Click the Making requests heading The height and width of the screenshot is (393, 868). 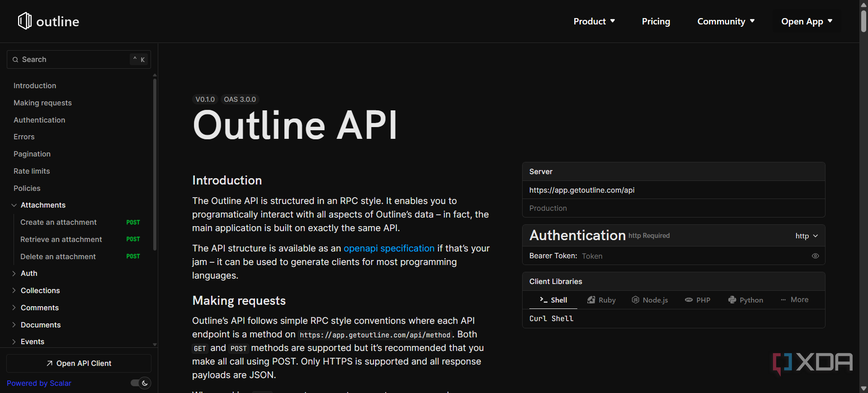point(239,301)
